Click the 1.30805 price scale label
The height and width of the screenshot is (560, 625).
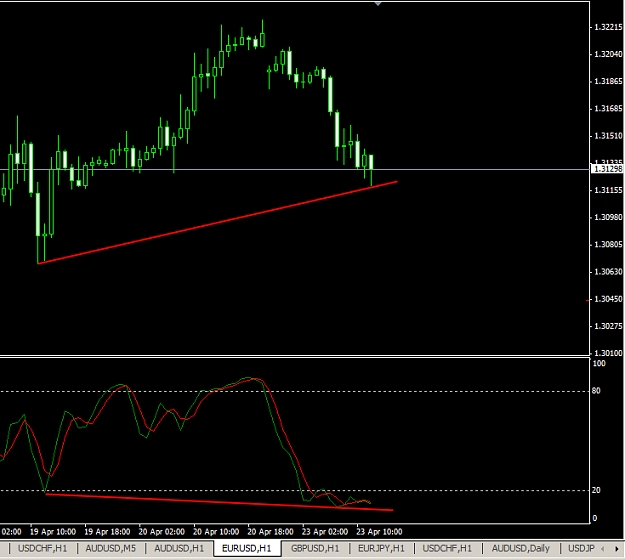[x=608, y=244]
